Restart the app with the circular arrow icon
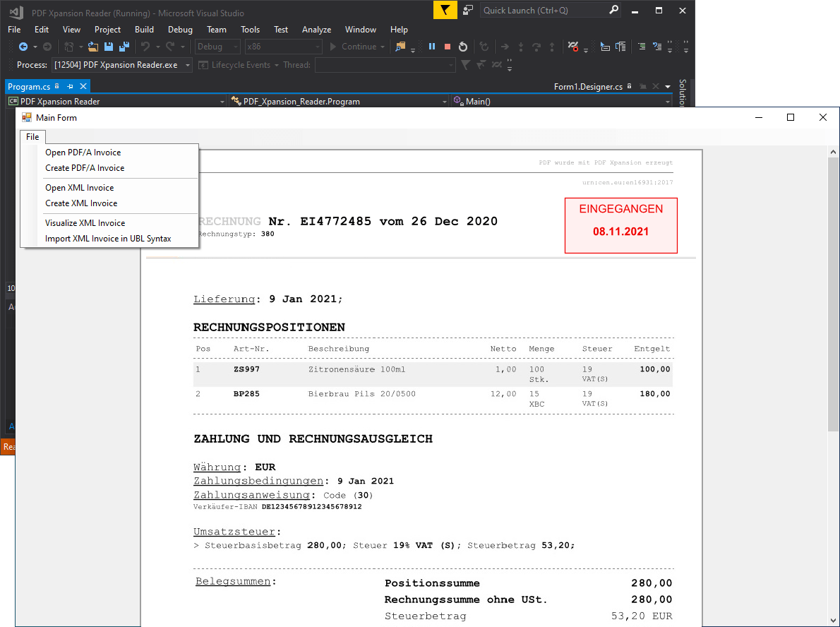Screen dimensions: 840x627 coord(463,47)
